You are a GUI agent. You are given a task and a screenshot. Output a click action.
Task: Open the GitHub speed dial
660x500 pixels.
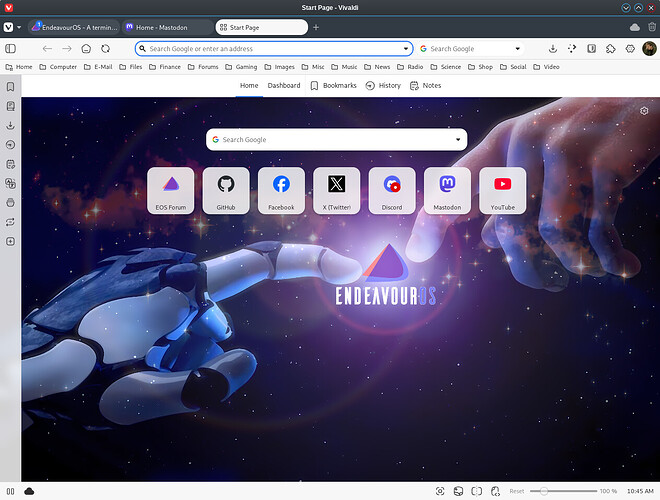point(226,191)
